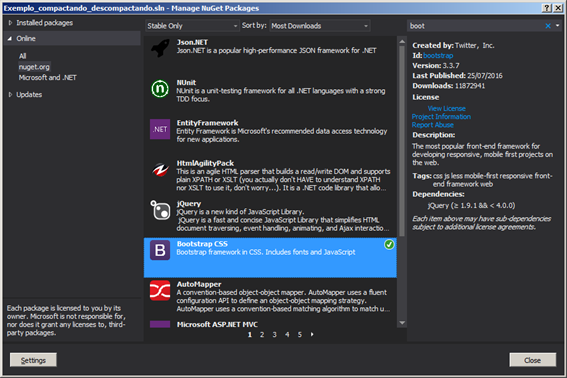Select the Microsoft ASP.NET MVC package title

coord(217,324)
